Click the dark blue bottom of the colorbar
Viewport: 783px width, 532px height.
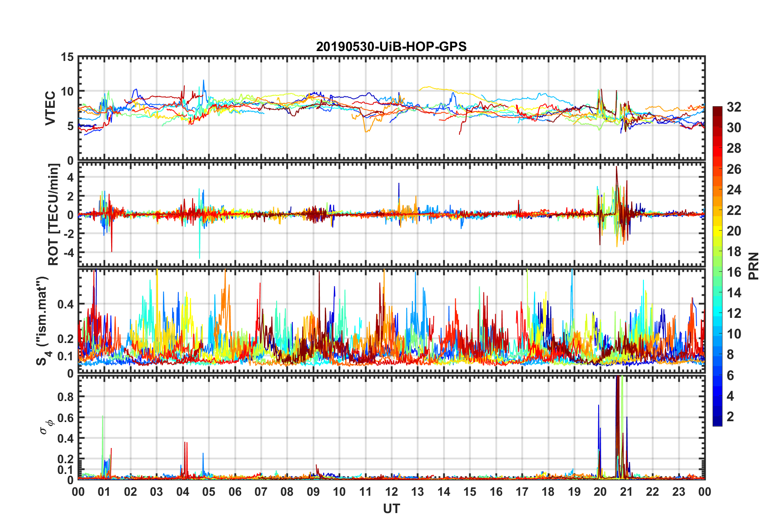click(717, 422)
